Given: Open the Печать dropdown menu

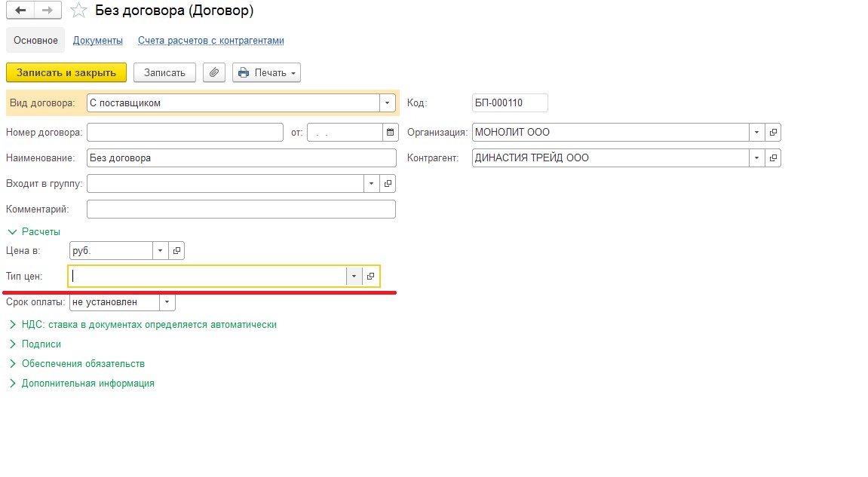Looking at the screenshot, I should tap(266, 72).
